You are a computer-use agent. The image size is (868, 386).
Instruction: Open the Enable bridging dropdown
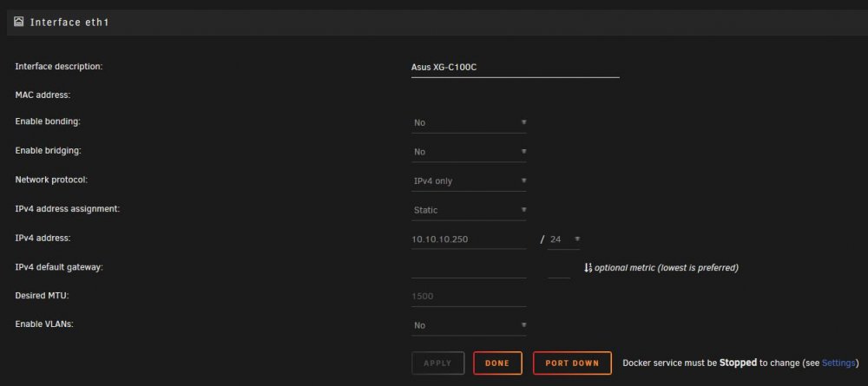click(469, 152)
